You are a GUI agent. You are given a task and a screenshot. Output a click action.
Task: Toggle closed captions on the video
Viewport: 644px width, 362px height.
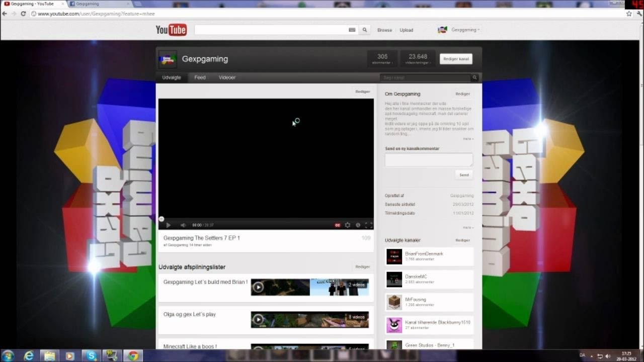(338, 225)
